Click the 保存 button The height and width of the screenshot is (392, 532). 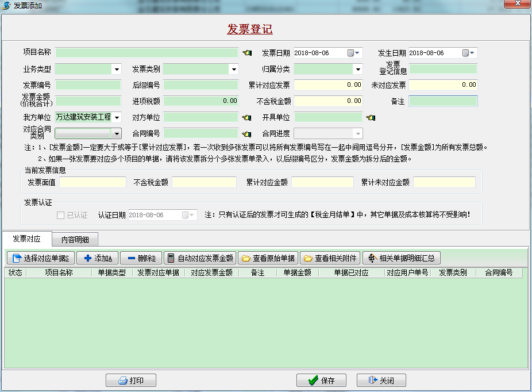click(321, 381)
